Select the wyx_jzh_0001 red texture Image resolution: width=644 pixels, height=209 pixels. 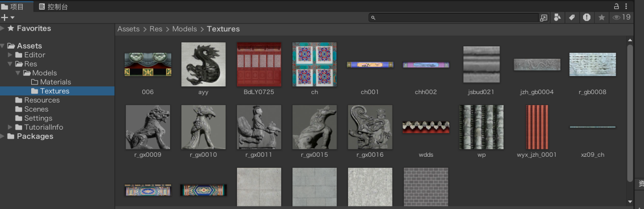tap(537, 127)
